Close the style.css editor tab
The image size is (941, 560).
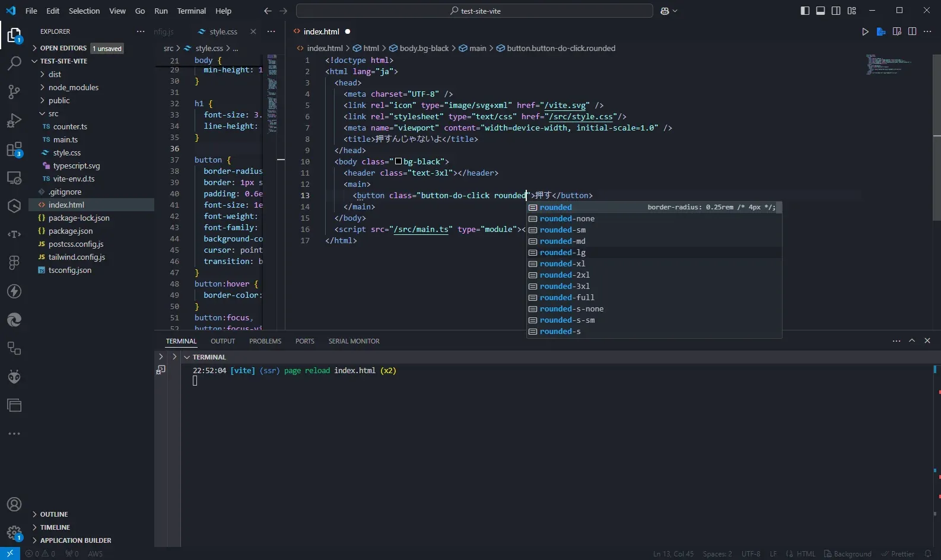click(253, 31)
